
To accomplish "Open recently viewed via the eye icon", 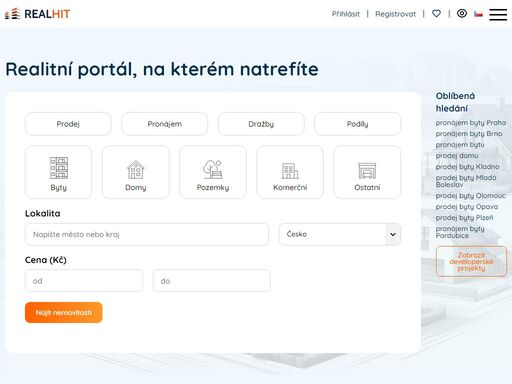I will tap(462, 13).
